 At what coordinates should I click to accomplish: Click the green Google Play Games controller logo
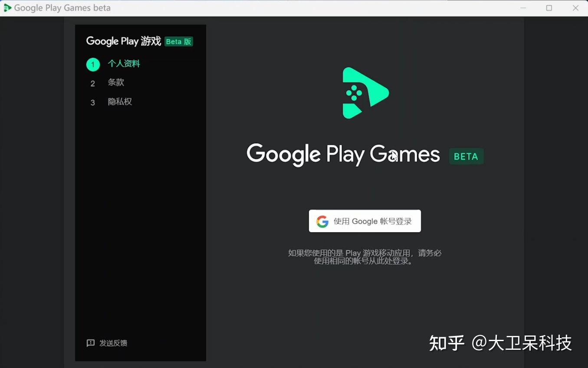pyautogui.click(x=365, y=93)
